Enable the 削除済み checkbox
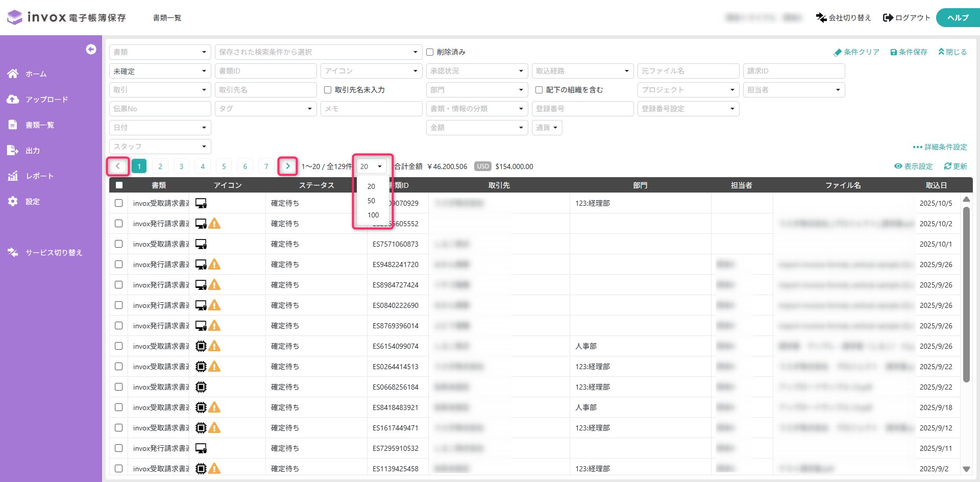 [x=430, y=52]
